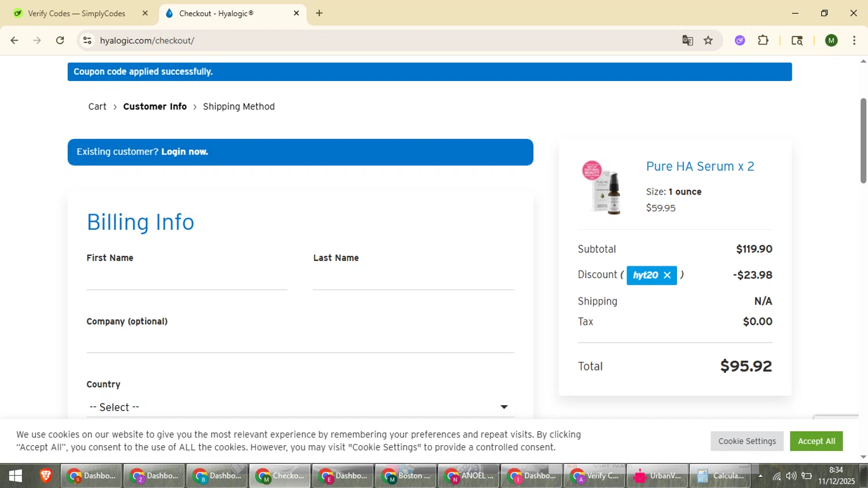
Task: Open Cookie Settings
Action: (747, 441)
